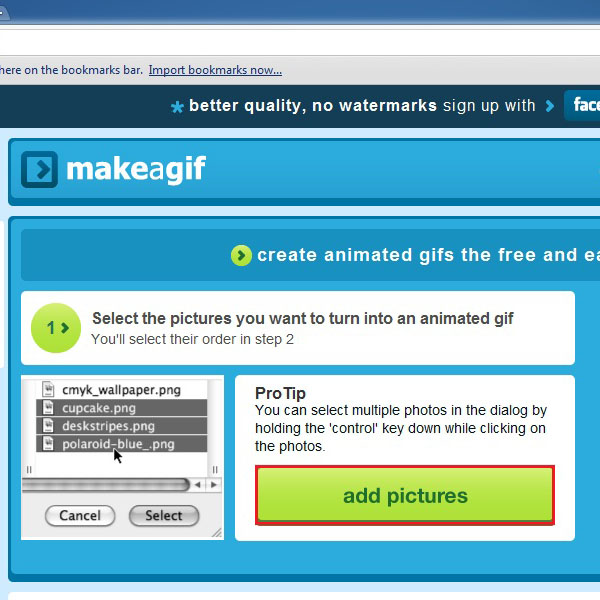This screenshot has height=600, width=600.
Task: Click the 'better quality, no watermarks' text
Action: (313, 106)
